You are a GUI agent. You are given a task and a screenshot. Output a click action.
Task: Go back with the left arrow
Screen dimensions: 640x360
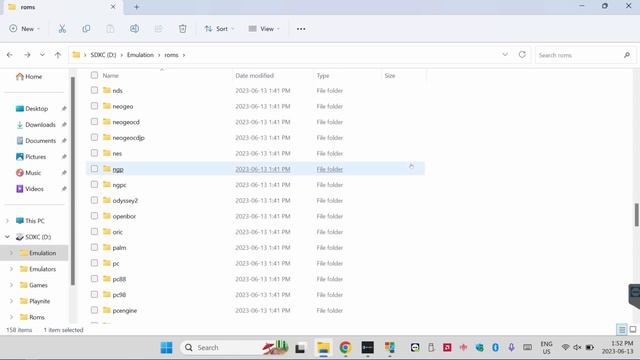[10, 55]
